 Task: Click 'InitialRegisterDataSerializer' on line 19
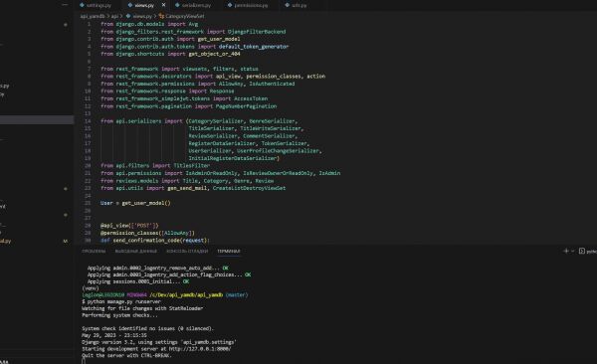(x=233, y=158)
